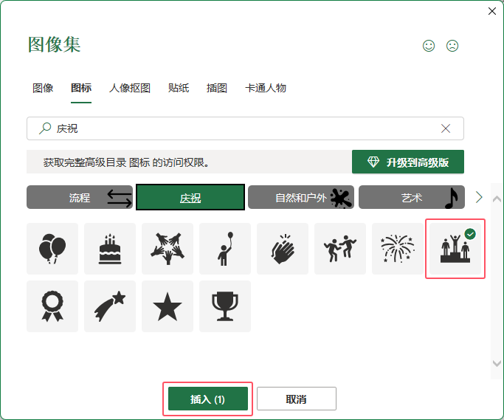Click the scrollbar down arrow
Image resolution: width=504 pixels, height=420 pixels.
pos(497,363)
